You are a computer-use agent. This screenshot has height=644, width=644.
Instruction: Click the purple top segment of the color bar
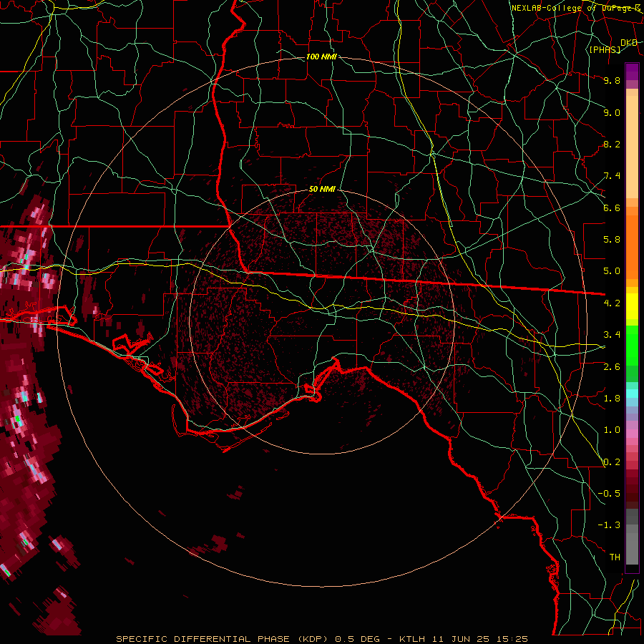click(632, 72)
